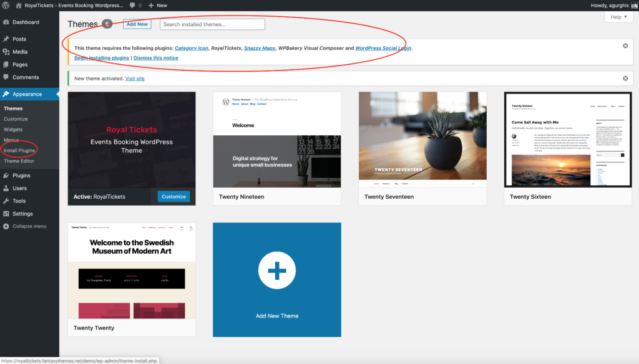Image resolution: width=639 pixels, height=364 pixels.
Task: Click the Plugins plug icon
Action: coord(6,176)
